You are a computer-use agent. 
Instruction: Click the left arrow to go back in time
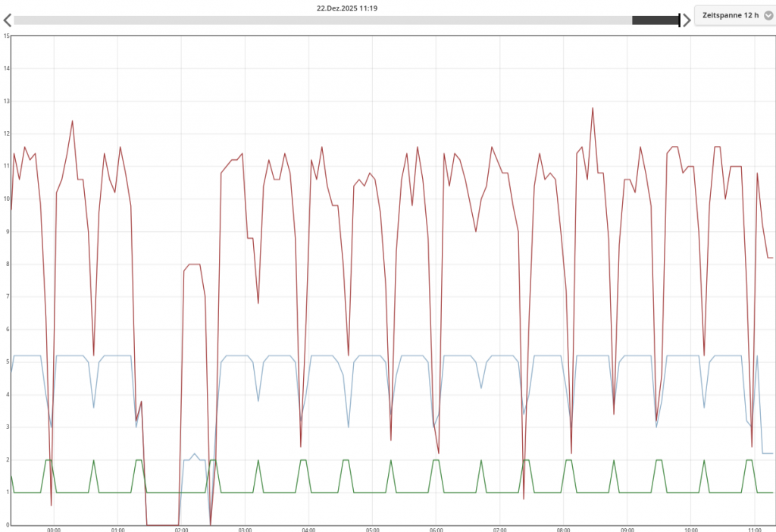click(7, 20)
